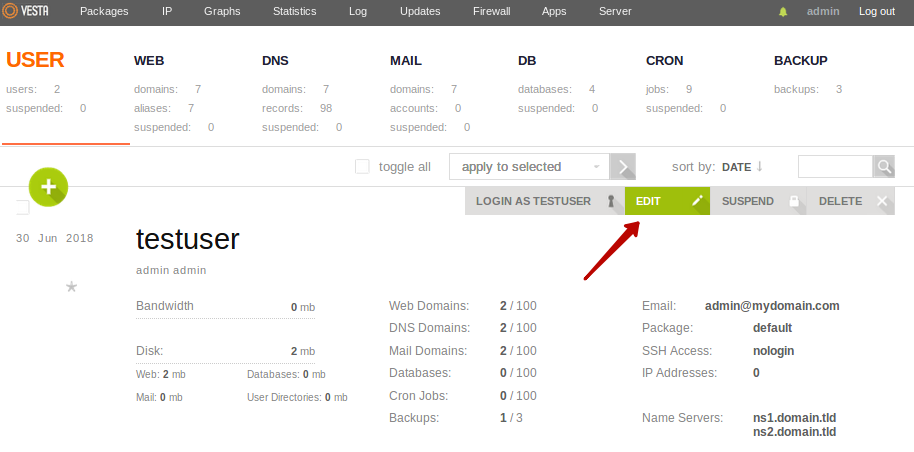Click the apply-to-selected arrow button
The height and width of the screenshot is (452, 914).
point(624,167)
